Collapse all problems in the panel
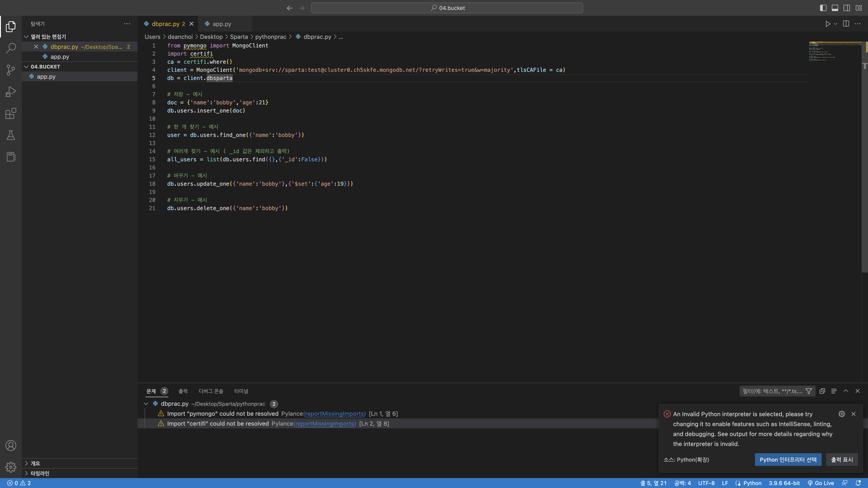Viewport: 868px width, 488px height. (822, 391)
